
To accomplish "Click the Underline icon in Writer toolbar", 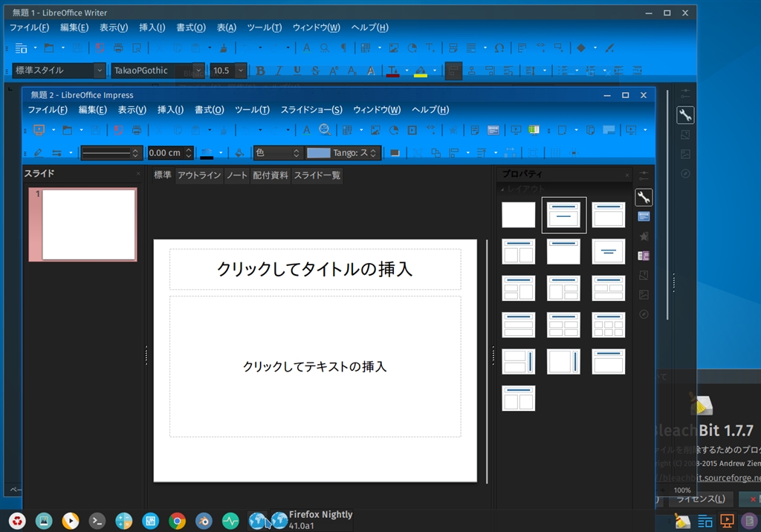I will (x=297, y=71).
